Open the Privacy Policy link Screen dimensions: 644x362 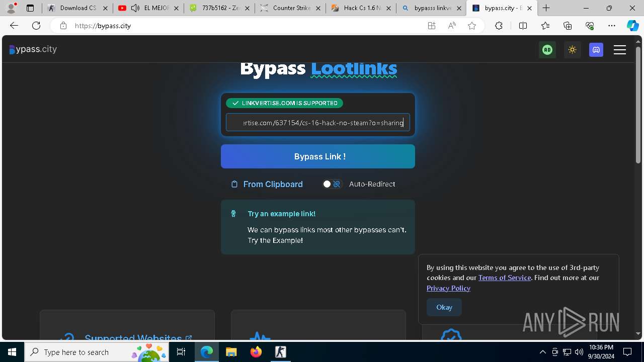[448, 288]
